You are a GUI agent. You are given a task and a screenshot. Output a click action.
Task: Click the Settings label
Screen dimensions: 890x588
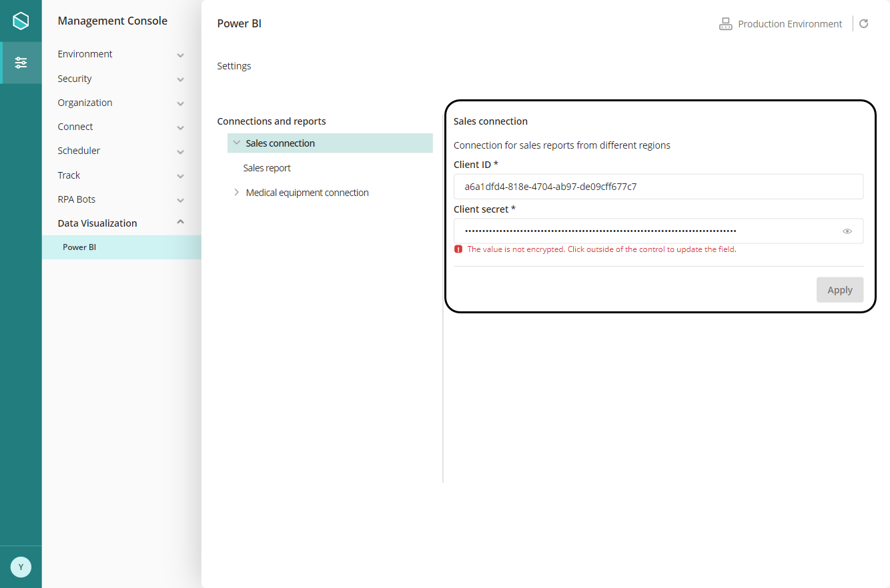click(x=234, y=66)
